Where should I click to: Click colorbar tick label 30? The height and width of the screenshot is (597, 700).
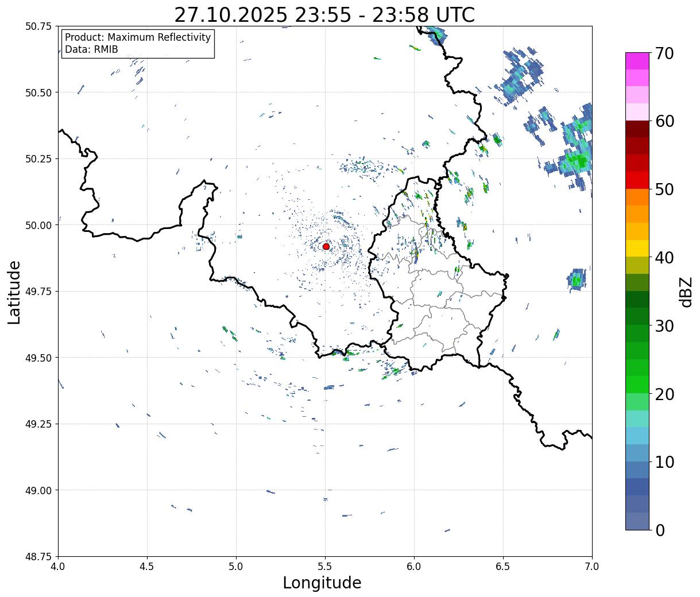664,325
